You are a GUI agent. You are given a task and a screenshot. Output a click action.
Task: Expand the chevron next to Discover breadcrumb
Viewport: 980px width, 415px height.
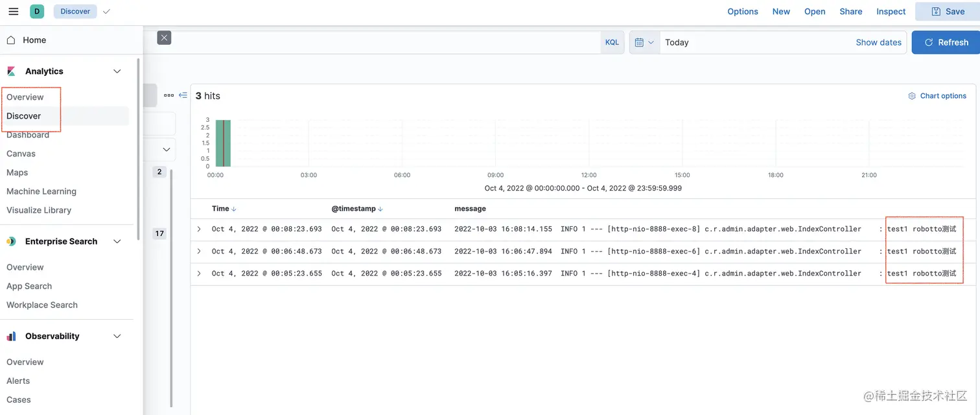click(106, 11)
